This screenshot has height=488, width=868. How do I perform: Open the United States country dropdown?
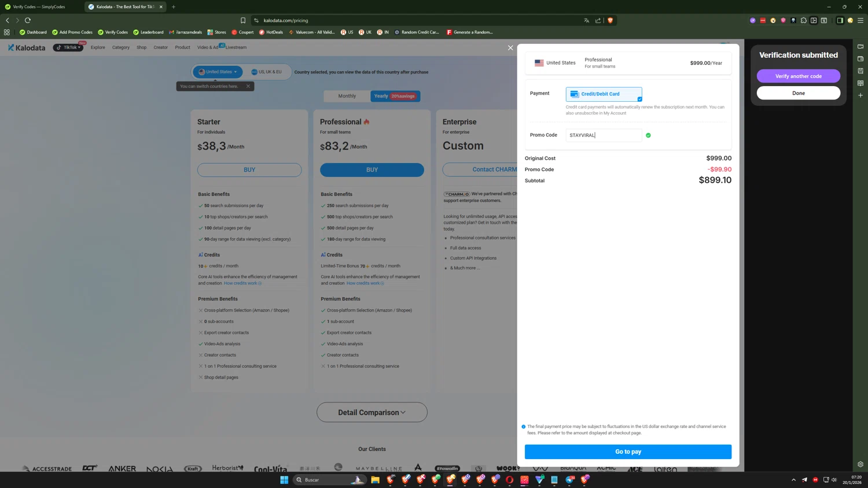(x=218, y=72)
